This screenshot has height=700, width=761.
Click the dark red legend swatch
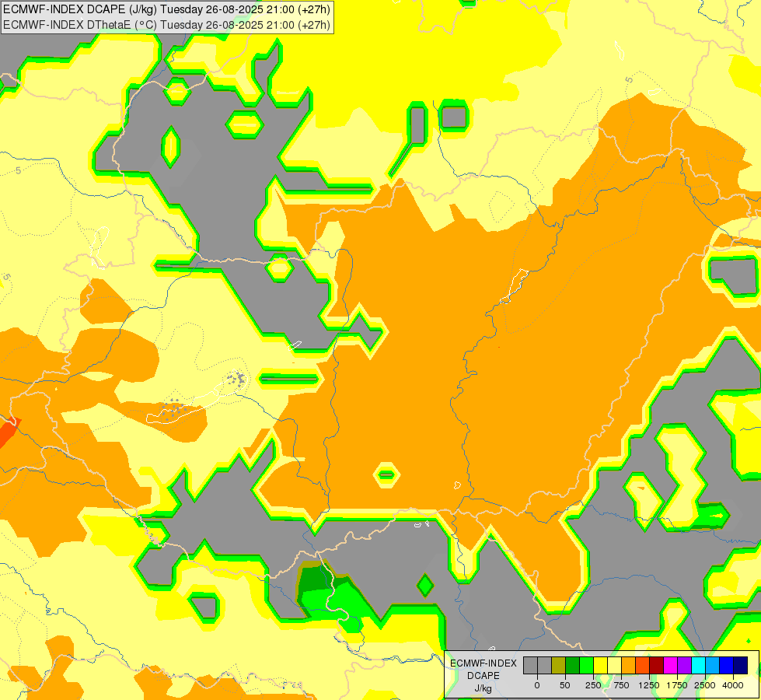pyautogui.click(x=657, y=666)
